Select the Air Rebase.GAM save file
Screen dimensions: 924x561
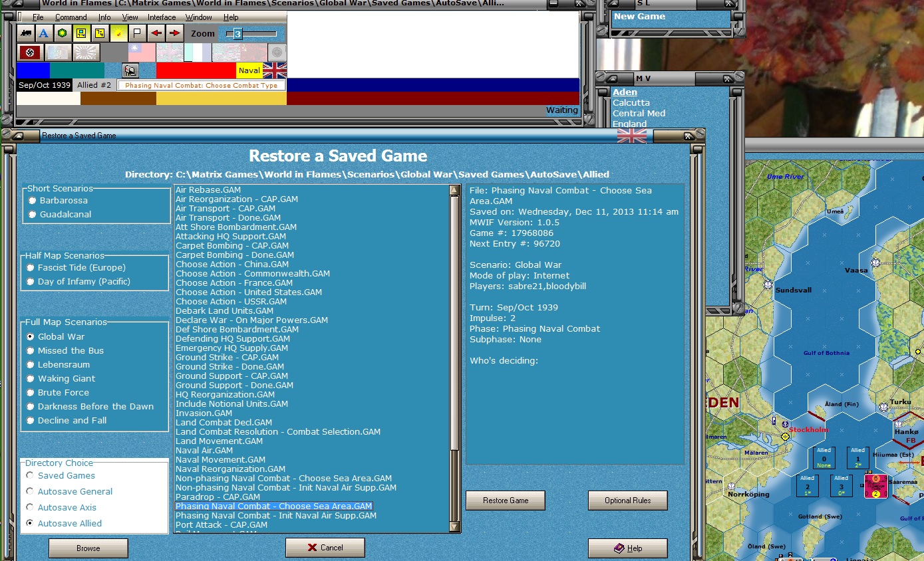coord(208,190)
